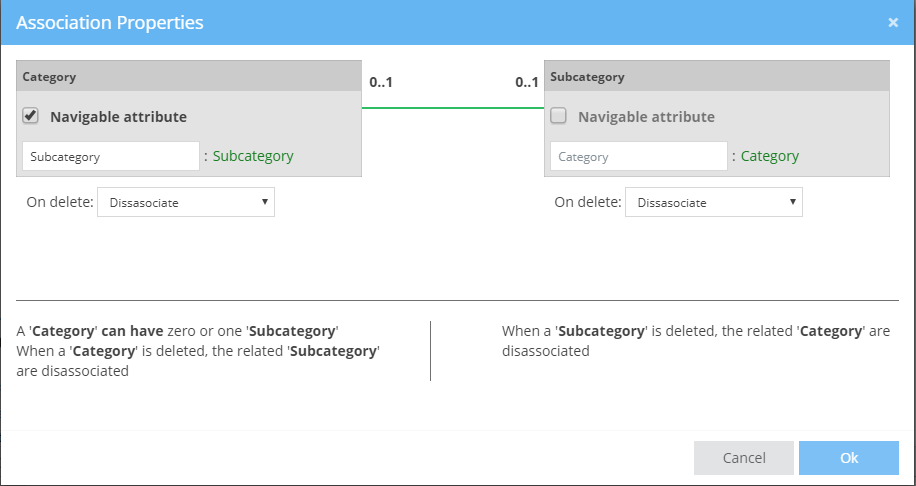Image resolution: width=916 pixels, height=486 pixels.
Task: Click the Category entity header
Action: point(189,76)
